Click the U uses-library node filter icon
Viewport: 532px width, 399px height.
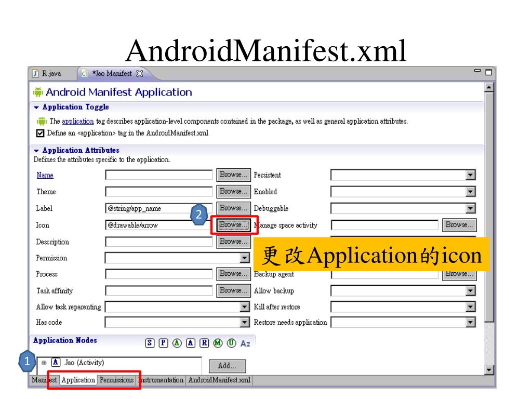(x=231, y=343)
